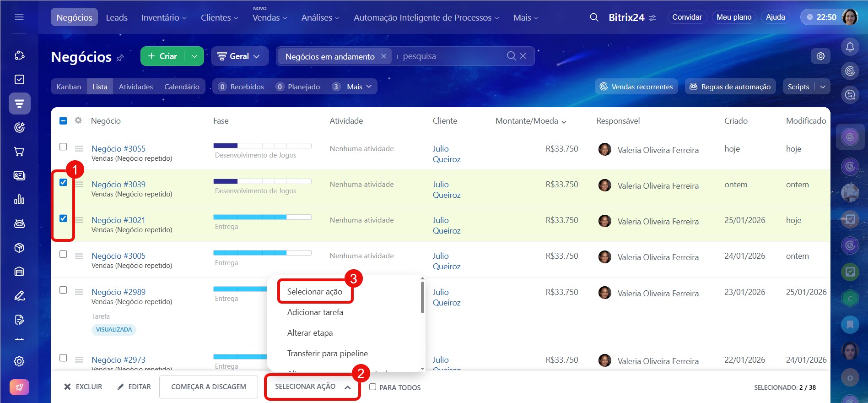Image resolution: width=868 pixels, height=403 pixels.
Task: Open the tasks checkmark icon in the sidebar
Action: (19, 80)
